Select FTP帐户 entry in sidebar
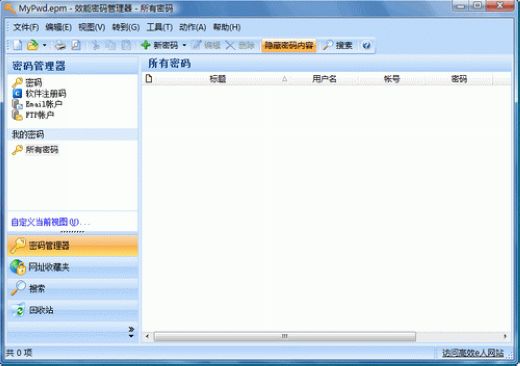Image resolution: width=520 pixels, height=366 pixels. tap(33, 115)
